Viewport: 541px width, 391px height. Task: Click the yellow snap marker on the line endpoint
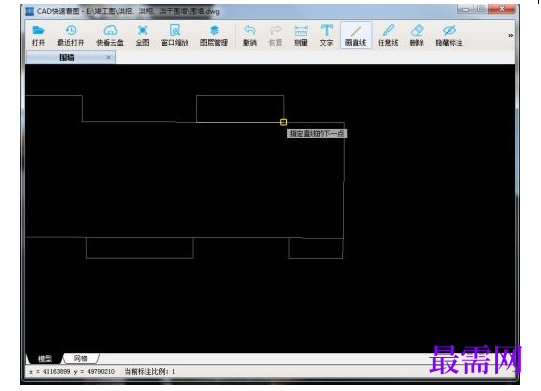tap(283, 122)
